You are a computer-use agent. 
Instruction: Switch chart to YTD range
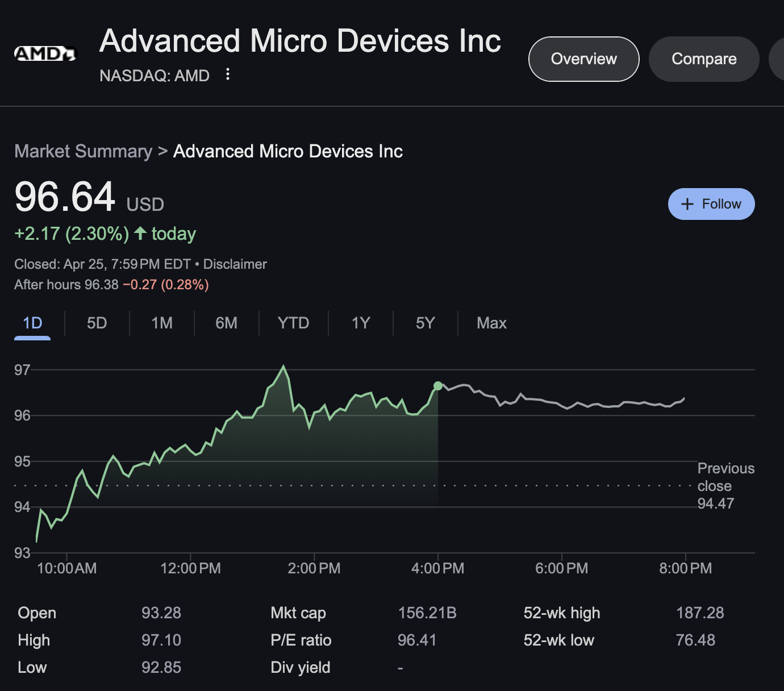coord(294,323)
